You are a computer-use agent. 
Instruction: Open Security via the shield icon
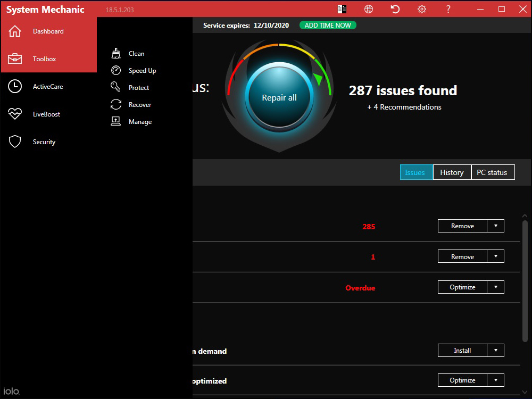click(15, 142)
